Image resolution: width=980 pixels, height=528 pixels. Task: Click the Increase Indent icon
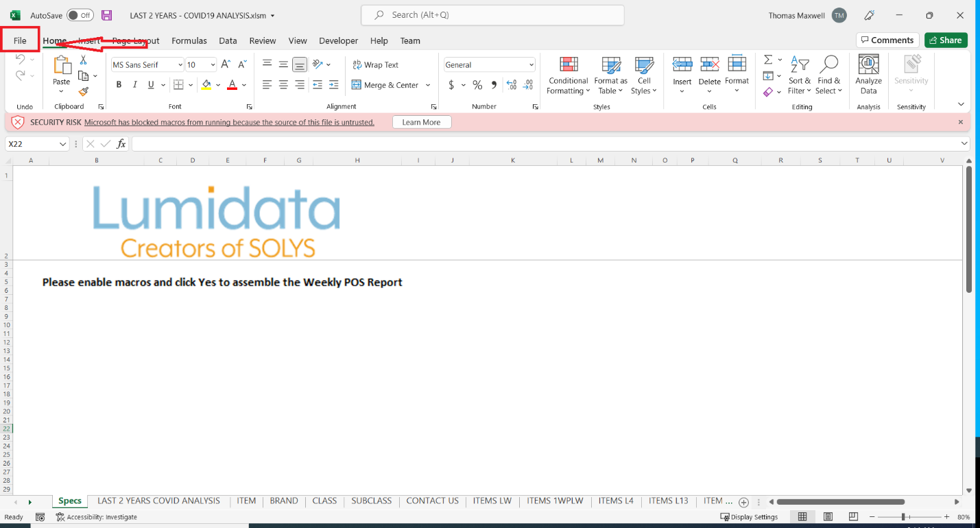[x=334, y=85]
